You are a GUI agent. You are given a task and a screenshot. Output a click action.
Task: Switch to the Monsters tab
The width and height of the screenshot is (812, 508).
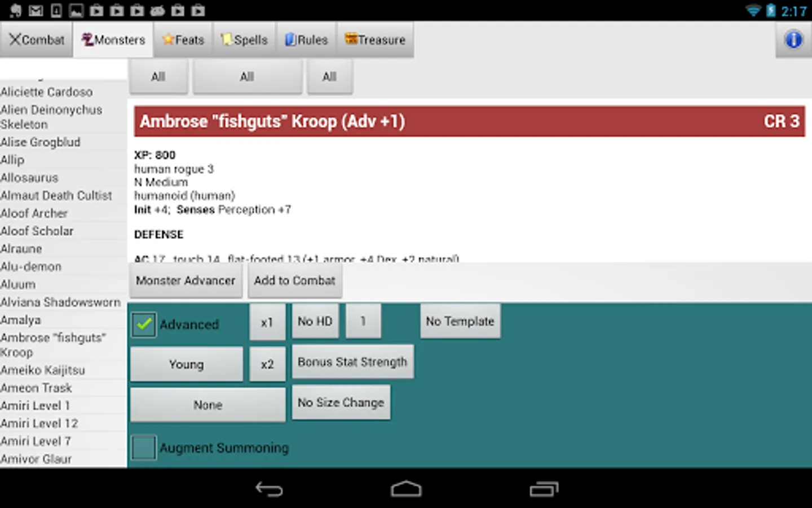[x=112, y=40]
